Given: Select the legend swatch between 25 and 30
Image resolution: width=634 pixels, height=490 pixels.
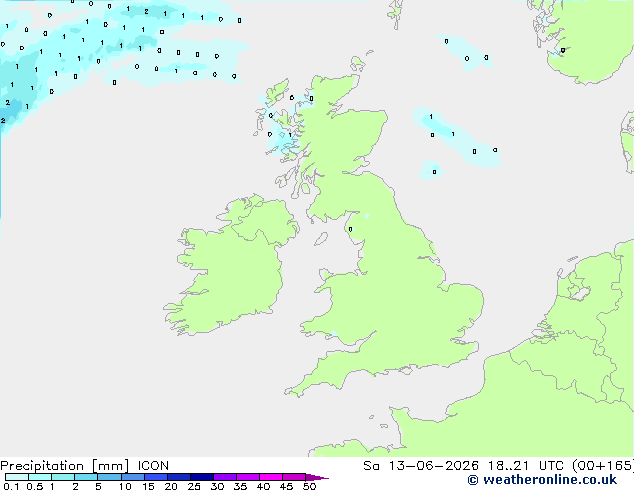Looking at the screenshot, I should (x=202, y=477).
